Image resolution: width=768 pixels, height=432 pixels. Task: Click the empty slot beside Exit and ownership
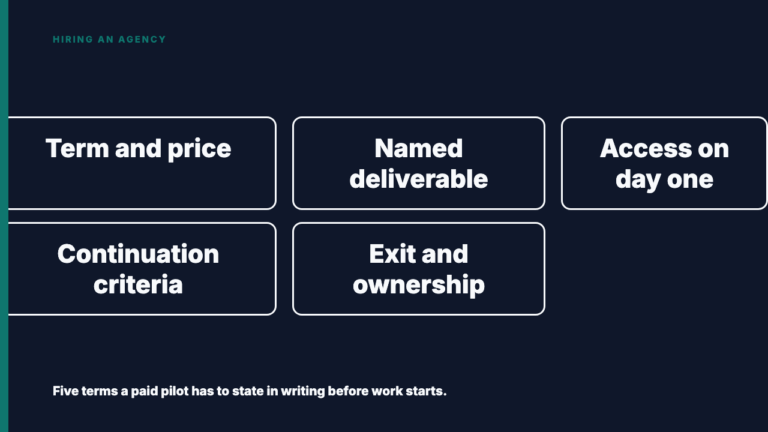(664, 269)
